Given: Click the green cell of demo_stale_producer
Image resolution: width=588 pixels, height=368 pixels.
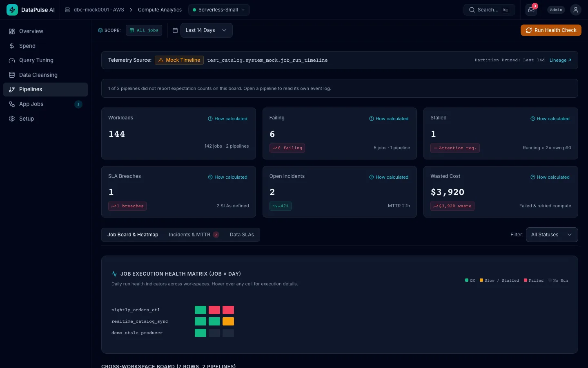Looking at the screenshot, I should click(200, 333).
